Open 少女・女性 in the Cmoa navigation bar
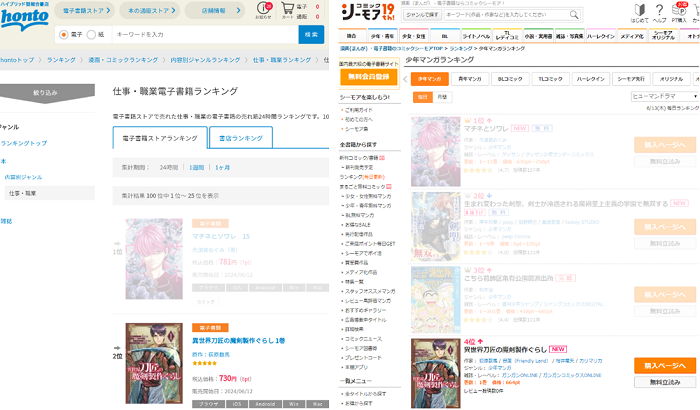 413,36
